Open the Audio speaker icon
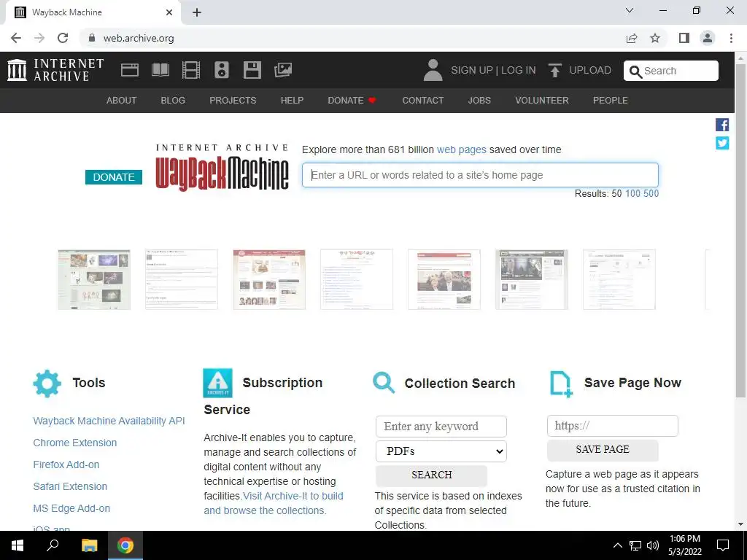The image size is (747, 560). 222,70
